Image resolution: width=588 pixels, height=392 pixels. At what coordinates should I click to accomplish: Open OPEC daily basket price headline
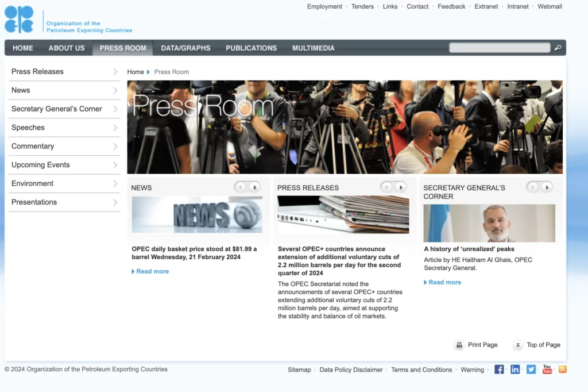pyautogui.click(x=194, y=253)
